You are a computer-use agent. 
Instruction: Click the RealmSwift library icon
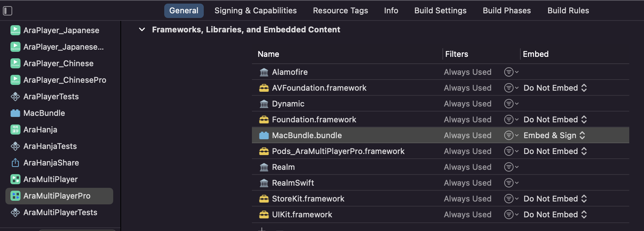(x=264, y=183)
